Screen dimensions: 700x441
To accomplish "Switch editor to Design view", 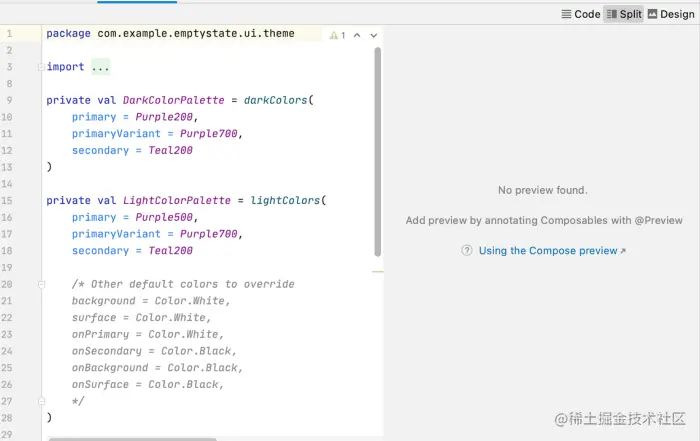I will point(671,14).
